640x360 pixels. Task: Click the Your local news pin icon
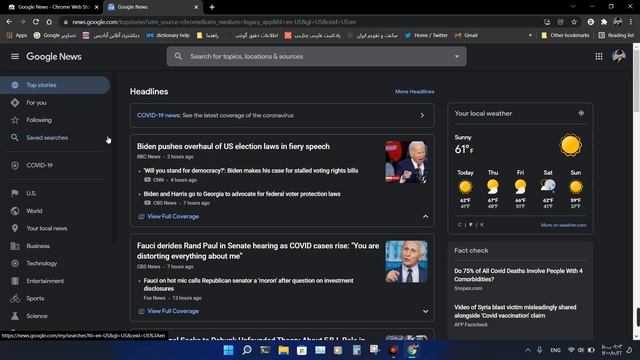(x=15, y=228)
